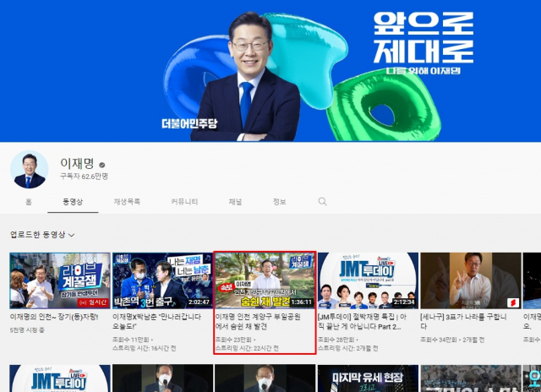Screen dimensions: 541x392
Task: Click title [JM투데이] 절박재명 특집
Action: click(363, 321)
